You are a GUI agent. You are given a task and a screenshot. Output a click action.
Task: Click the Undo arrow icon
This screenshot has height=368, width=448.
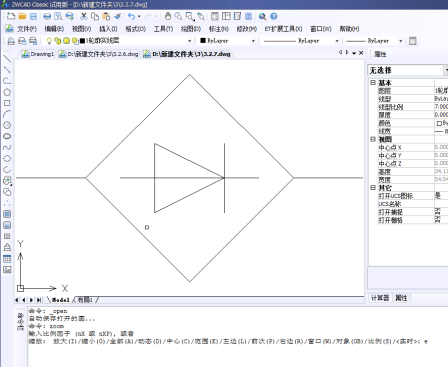131,16
